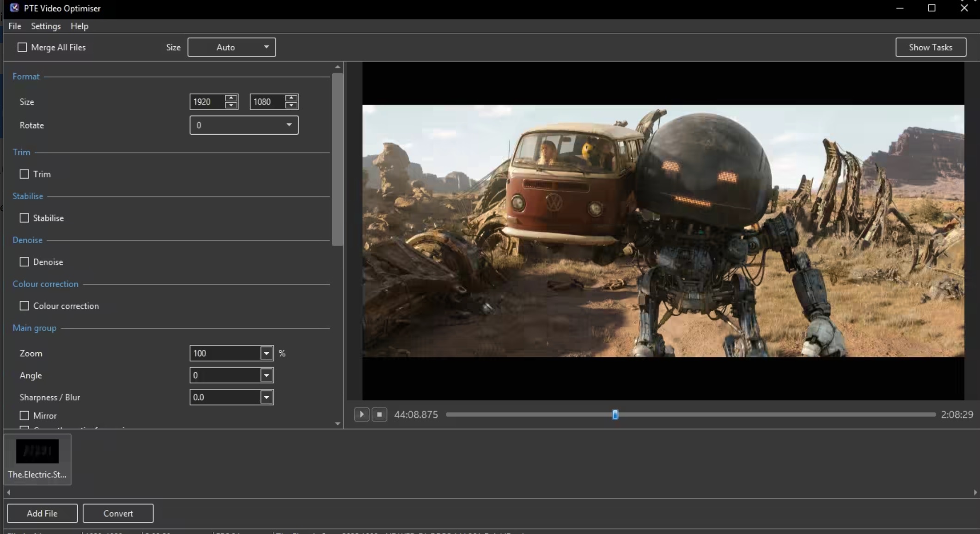Decrease the height value with down arrow
980x534 pixels.
(x=292, y=105)
